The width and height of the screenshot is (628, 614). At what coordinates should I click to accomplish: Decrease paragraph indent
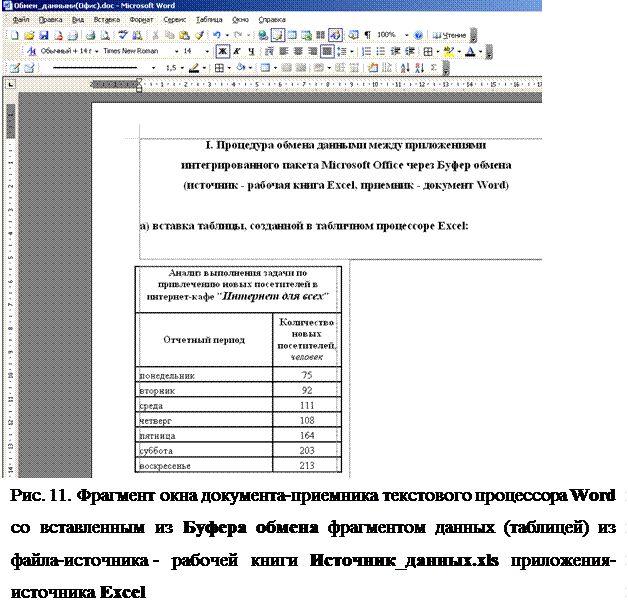(x=396, y=52)
